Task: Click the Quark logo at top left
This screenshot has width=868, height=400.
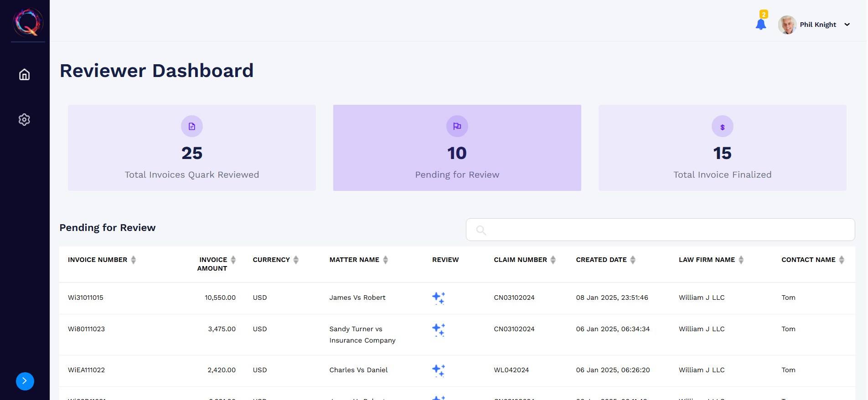Action: 28,22
